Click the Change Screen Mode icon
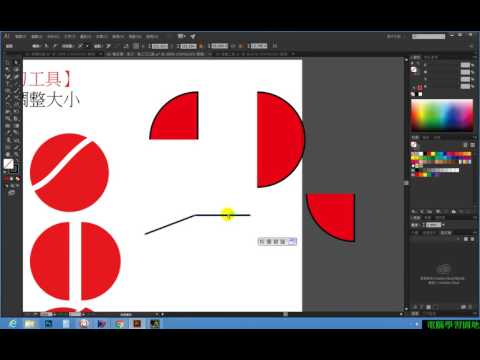Image resolution: width=480 pixels, height=360 pixels. pos(11,193)
